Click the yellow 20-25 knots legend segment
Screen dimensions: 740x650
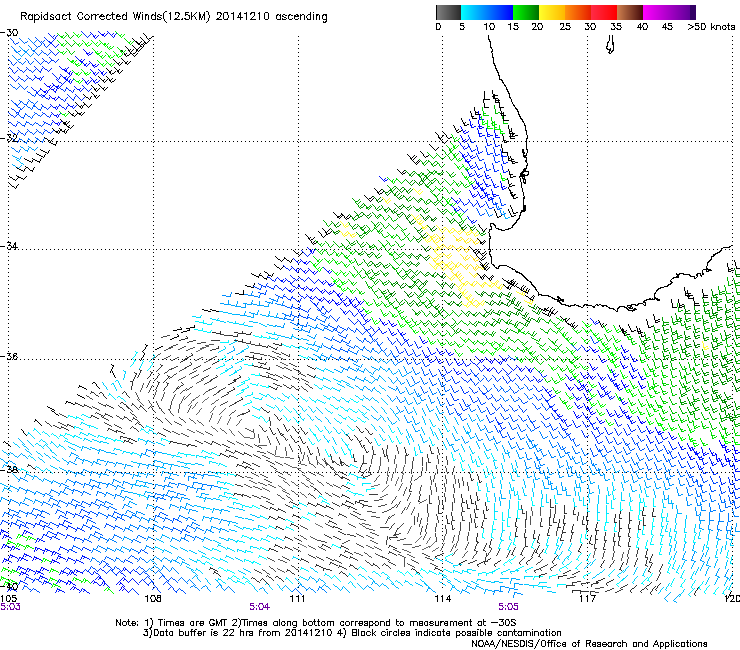click(x=552, y=12)
